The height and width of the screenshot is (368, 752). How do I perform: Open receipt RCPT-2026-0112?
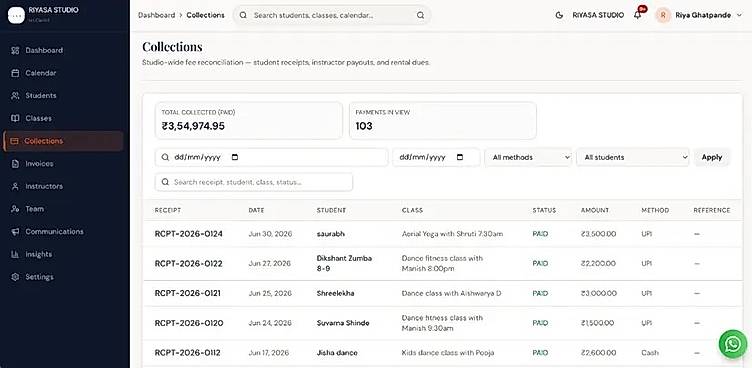[188, 353]
